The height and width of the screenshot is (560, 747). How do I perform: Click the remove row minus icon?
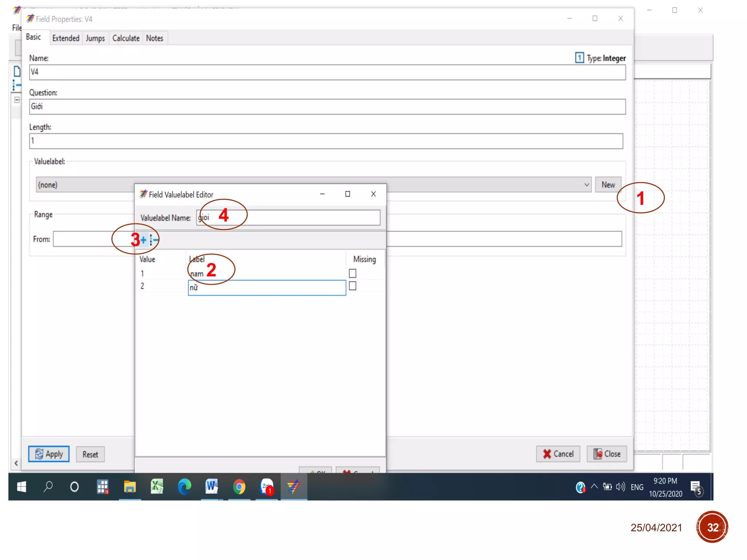(x=154, y=240)
